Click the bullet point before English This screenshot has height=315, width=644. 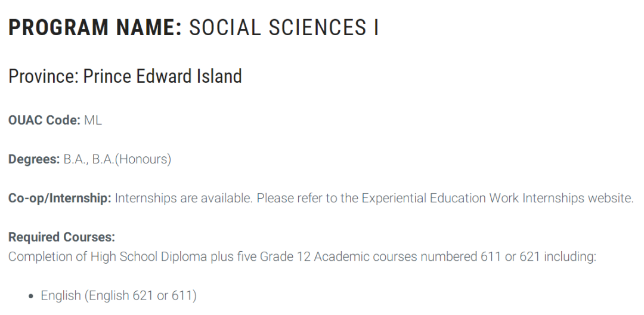(x=31, y=296)
